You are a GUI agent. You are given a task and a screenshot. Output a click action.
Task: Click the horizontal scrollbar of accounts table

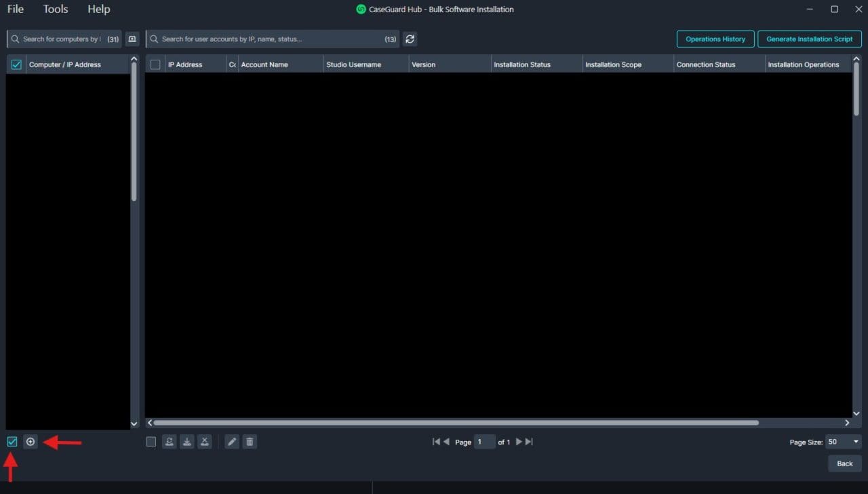coord(456,423)
